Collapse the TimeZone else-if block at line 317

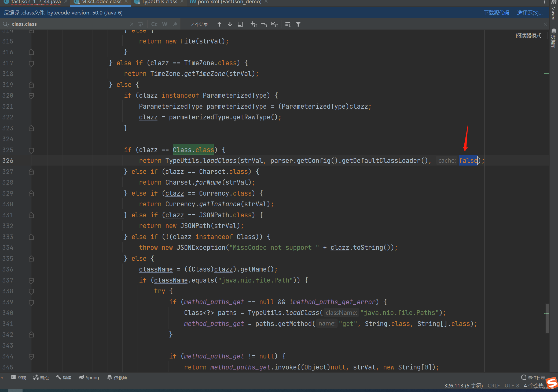[x=31, y=63]
